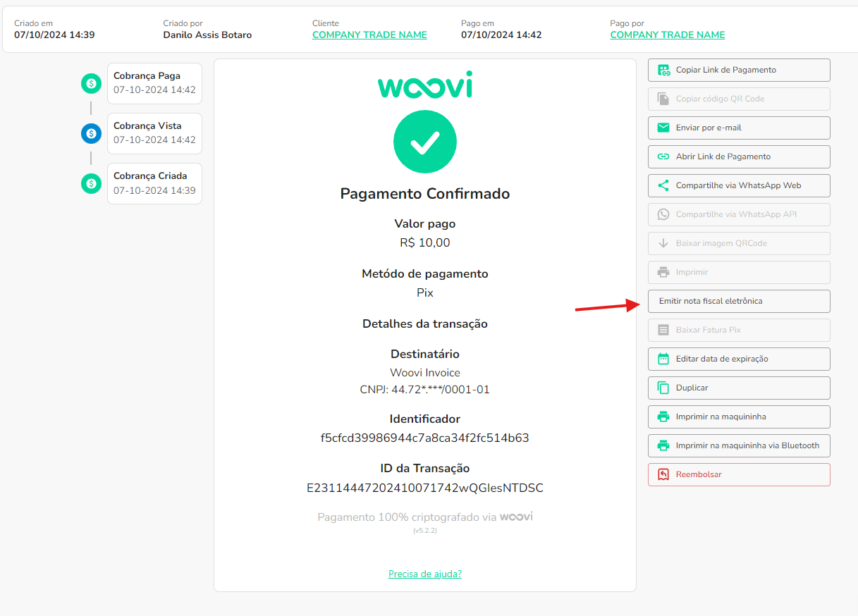Screen dimensions: 858x616
Task: Click the copy payment link icon
Action: pyautogui.click(x=663, y=70)
